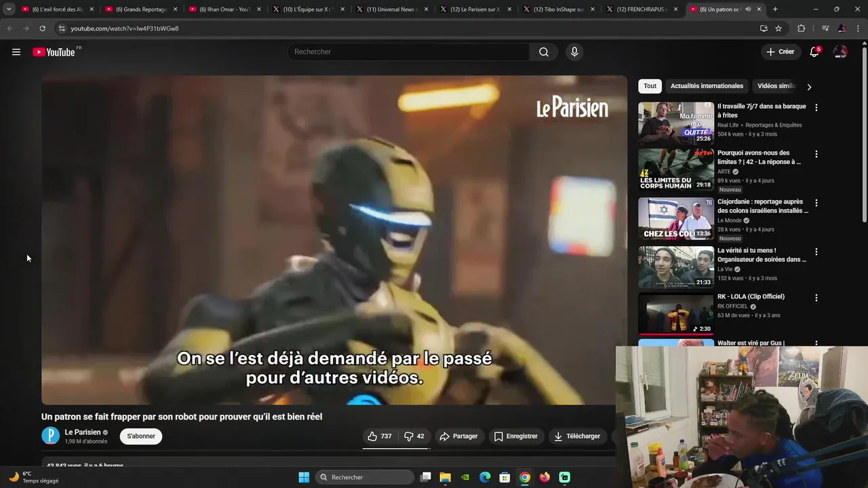Switch to the Le Parisien sur X tab
868x488 pixels.
coord(475,9)
